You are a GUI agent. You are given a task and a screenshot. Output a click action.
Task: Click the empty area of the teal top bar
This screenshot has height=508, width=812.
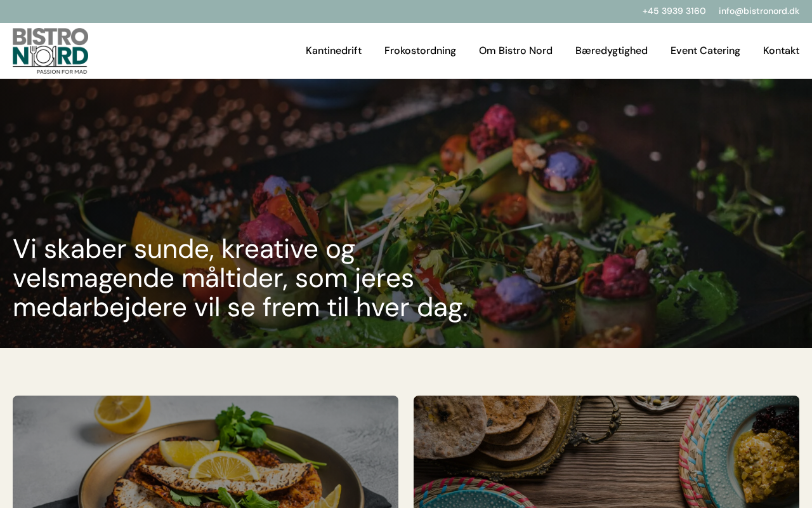pyautogui.click(x=317, y=11)
